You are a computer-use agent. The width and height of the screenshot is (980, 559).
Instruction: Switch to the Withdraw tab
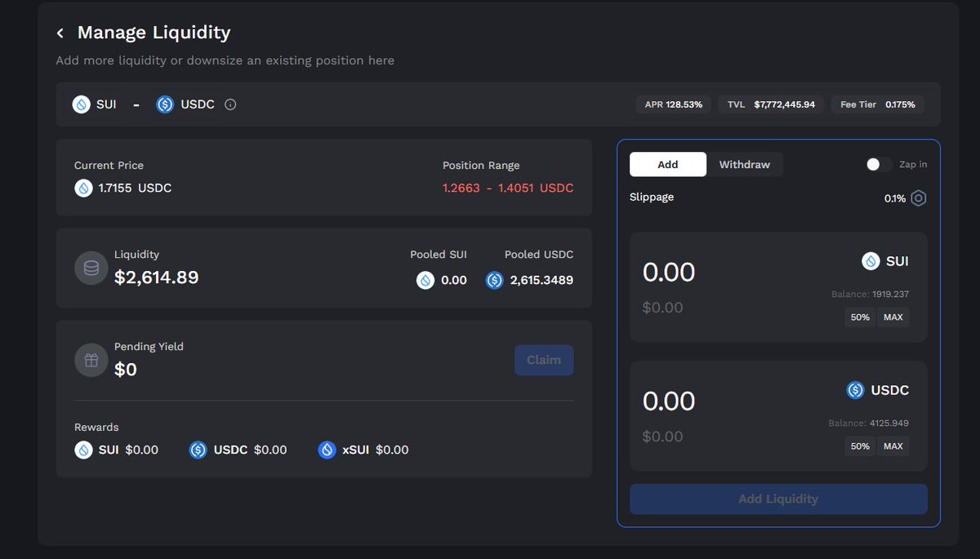point(744,165)
